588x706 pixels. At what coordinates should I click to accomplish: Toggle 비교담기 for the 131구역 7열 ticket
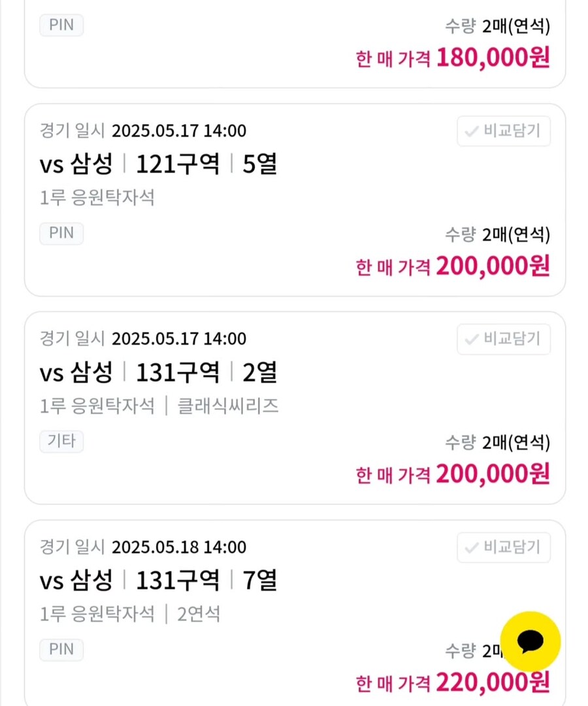coord(504,547)
